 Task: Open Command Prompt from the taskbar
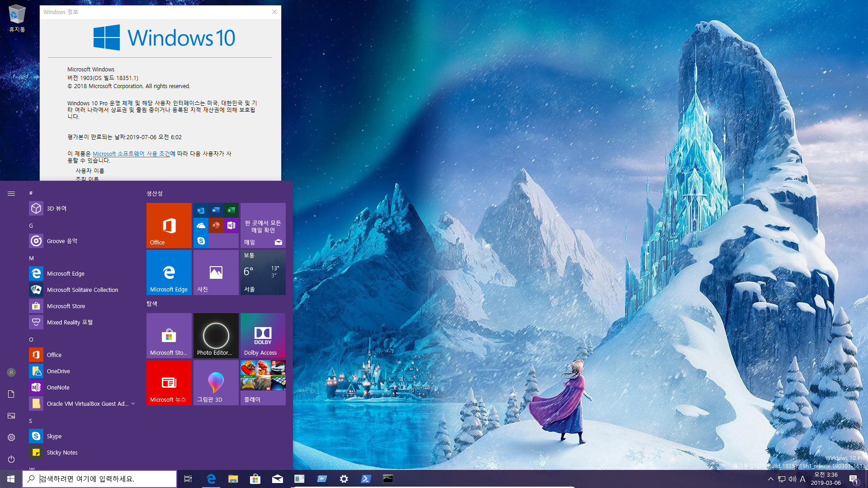388,479
